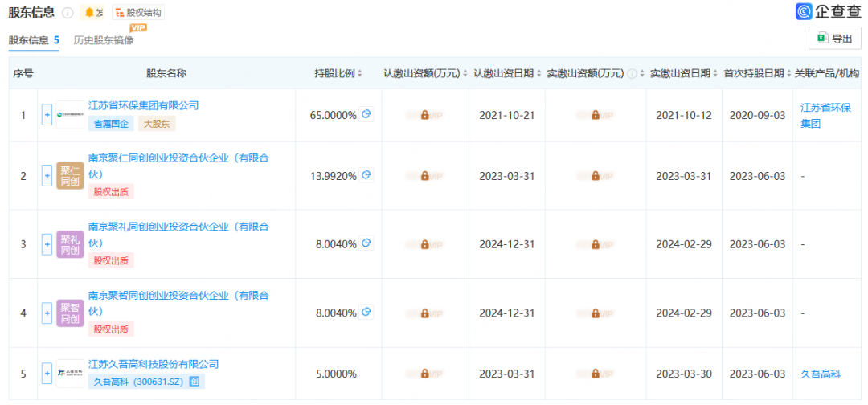
Task: Click pie icon in 聚礼同创 row
Action: [x=366, y=243]
